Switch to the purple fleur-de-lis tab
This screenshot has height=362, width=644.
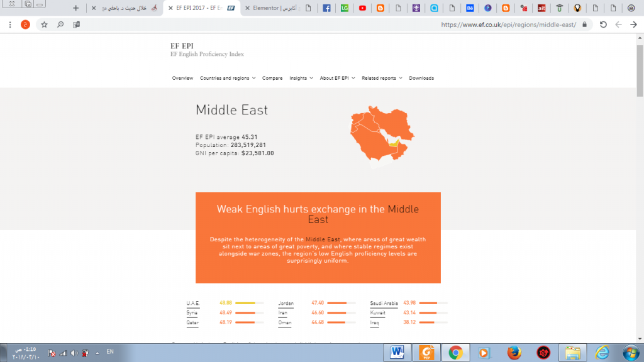[x=416, y=8]
